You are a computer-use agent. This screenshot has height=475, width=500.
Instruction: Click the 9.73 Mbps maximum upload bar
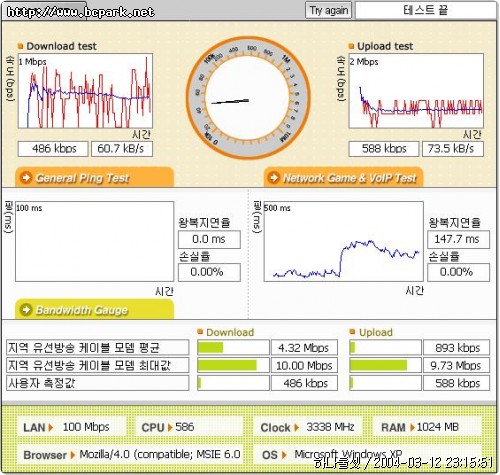(x=385, y=365)
